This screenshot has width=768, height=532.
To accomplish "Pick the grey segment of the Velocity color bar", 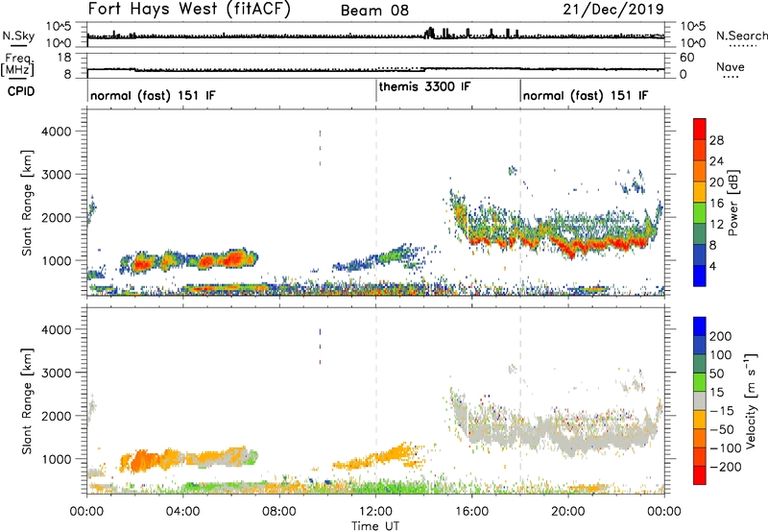I will [x=700, y=400].
